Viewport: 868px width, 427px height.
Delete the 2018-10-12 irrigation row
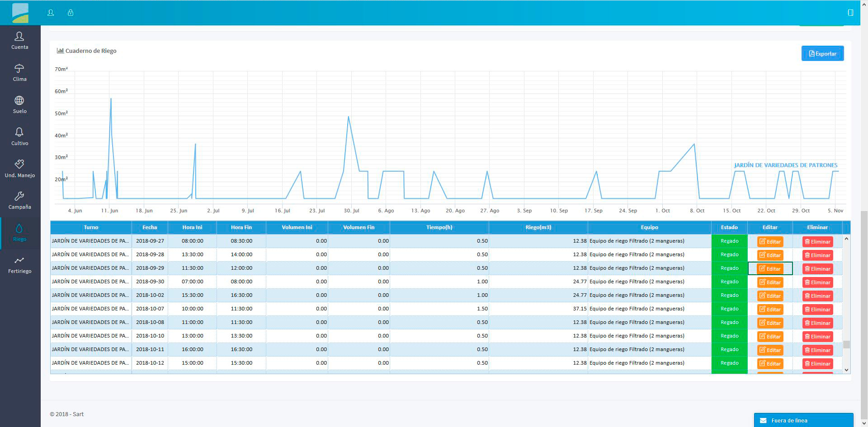pyautogui.click(x=817, y=364)
